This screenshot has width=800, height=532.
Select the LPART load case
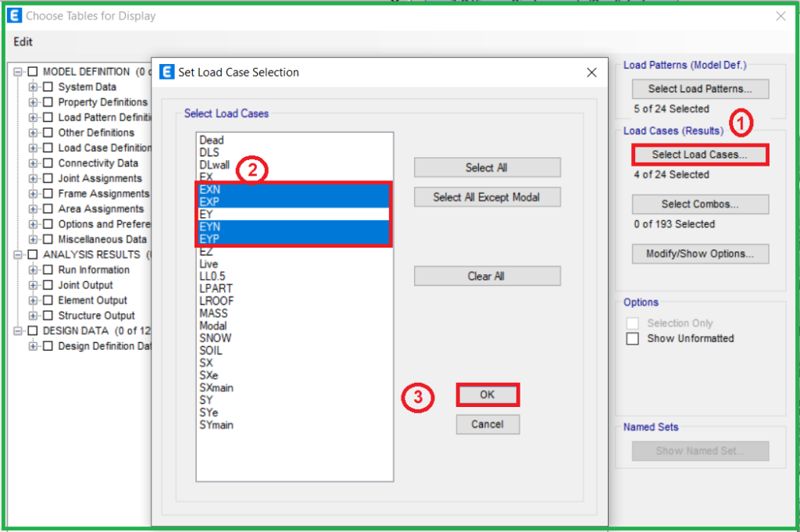[x=295, y=289]
